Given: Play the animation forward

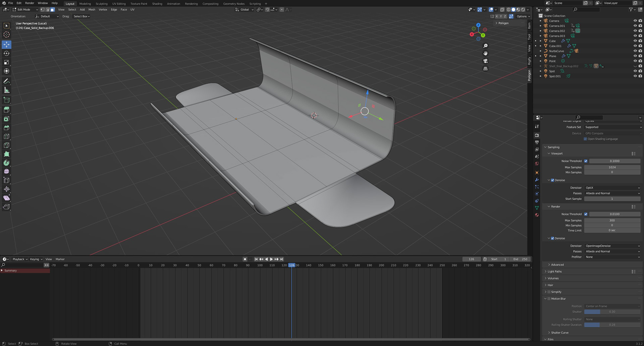Looking at the screenshot, I should [x=271, y=259].
